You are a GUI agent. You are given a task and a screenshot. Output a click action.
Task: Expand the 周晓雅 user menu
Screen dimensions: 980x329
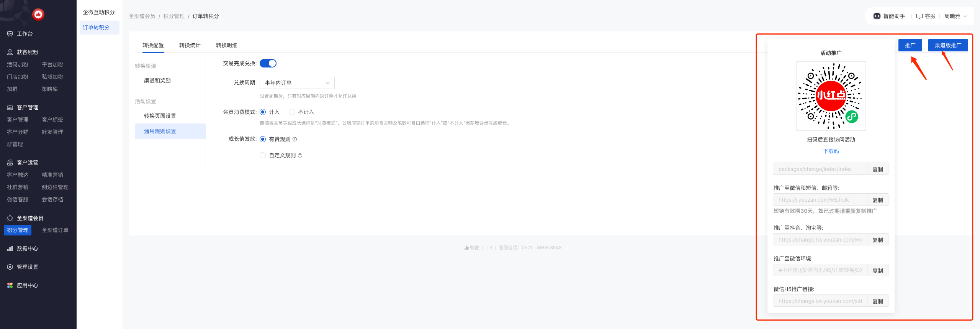coord(955,16)
